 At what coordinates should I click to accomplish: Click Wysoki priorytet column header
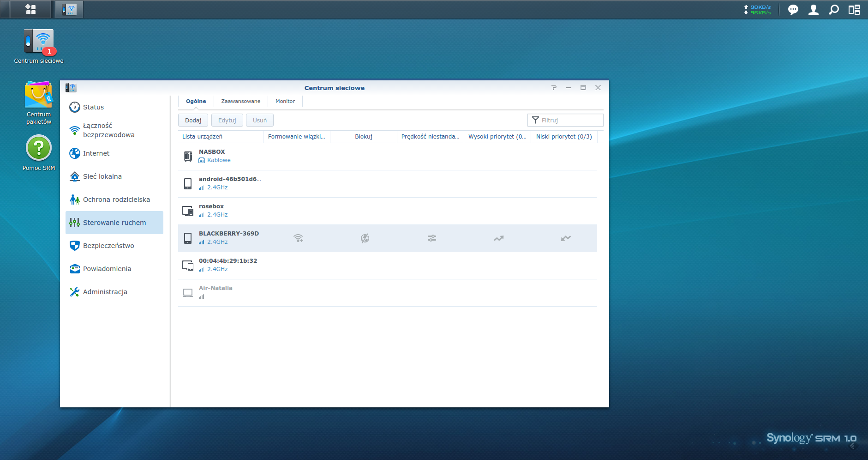click(497, 137)
